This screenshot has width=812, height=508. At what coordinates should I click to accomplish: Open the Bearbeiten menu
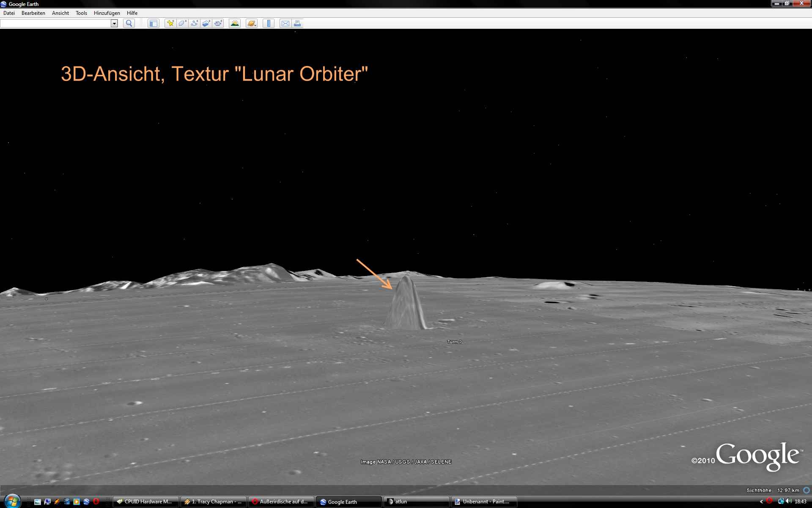33,13
